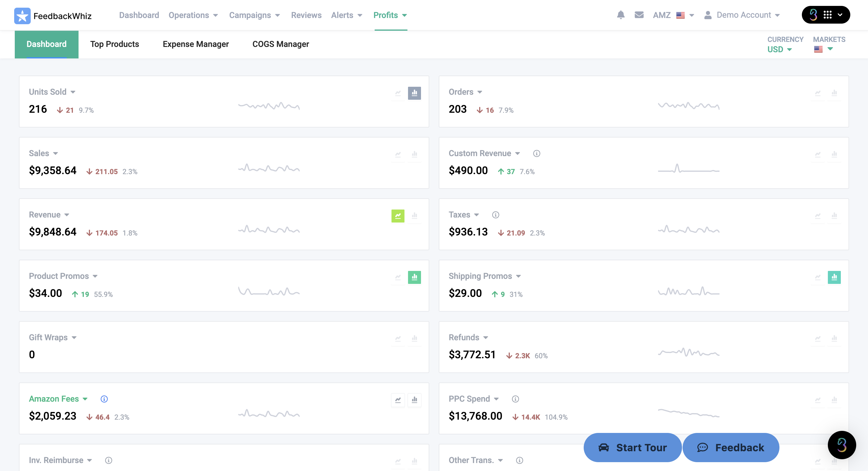Image resolution: width=868 pixels, height=471 pixels.
Task: Toggle the active bar chart for Product Promos
Action: pyautogui.click(x=414, y=277)
